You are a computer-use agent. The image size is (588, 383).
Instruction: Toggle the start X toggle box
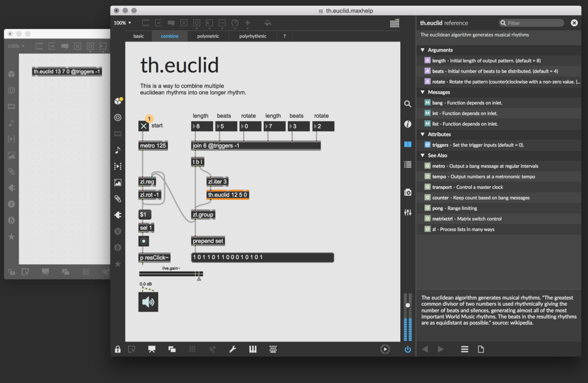(x=143, y=126)
